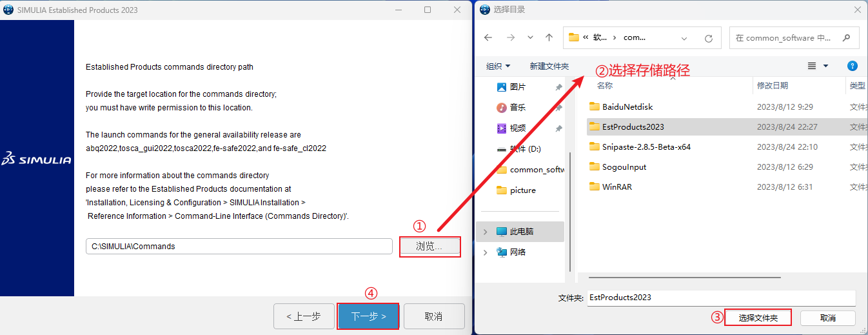Click the WinRAR folder icon
Image resolution: width=868 pixels, height=335 pixels.
tap(594, 187)
